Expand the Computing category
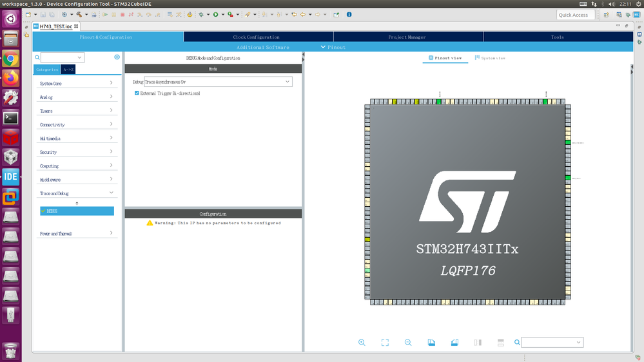 [77, 166]
